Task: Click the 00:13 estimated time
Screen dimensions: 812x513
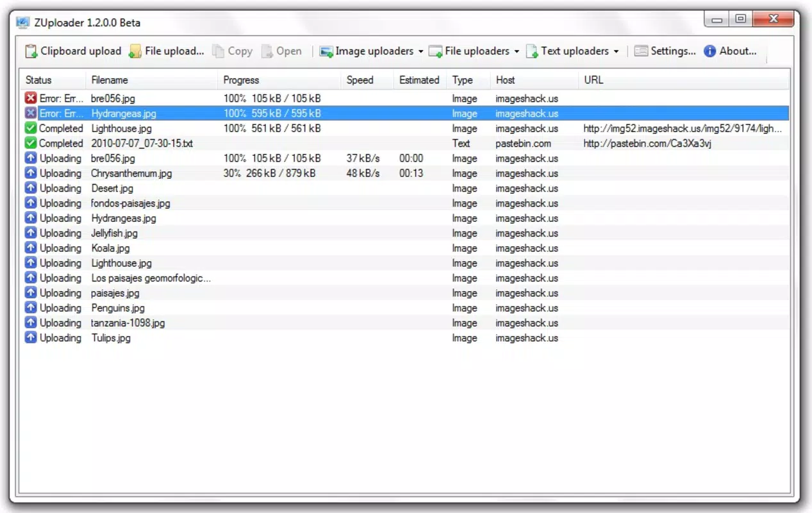Action: point(411,173)
